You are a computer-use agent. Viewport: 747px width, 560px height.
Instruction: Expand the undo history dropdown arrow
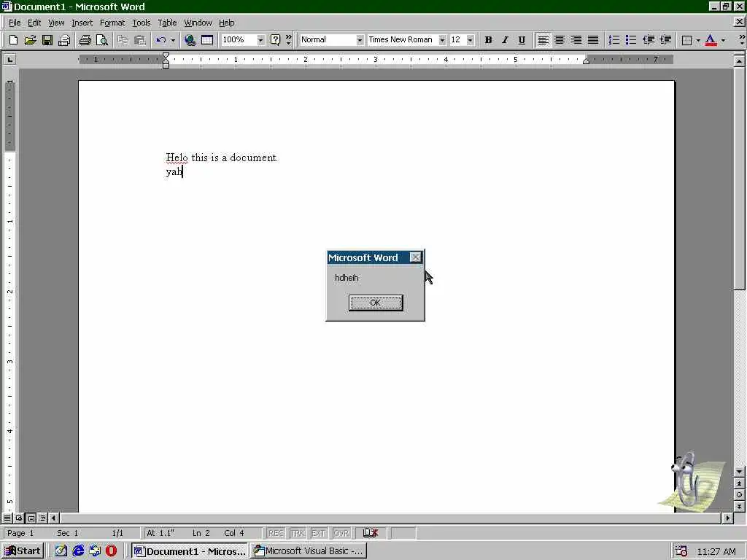coord(173,40)
